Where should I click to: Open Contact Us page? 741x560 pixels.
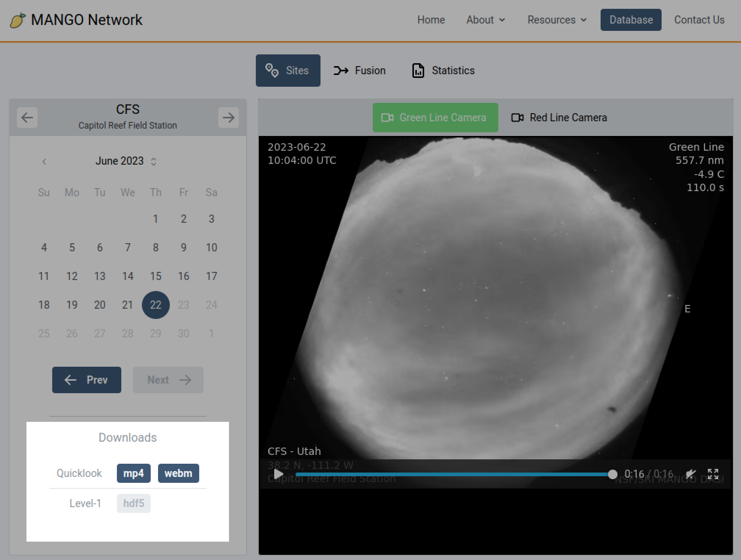click(699, 20)
